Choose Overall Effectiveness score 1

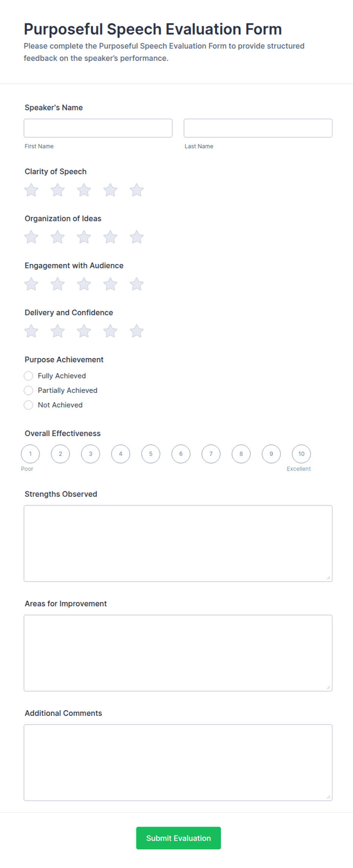[x=30, y=454]
